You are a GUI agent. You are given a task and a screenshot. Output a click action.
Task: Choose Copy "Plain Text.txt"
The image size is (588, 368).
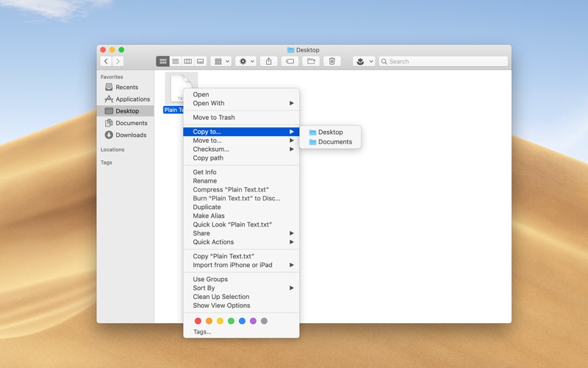(x=241, y=256)
